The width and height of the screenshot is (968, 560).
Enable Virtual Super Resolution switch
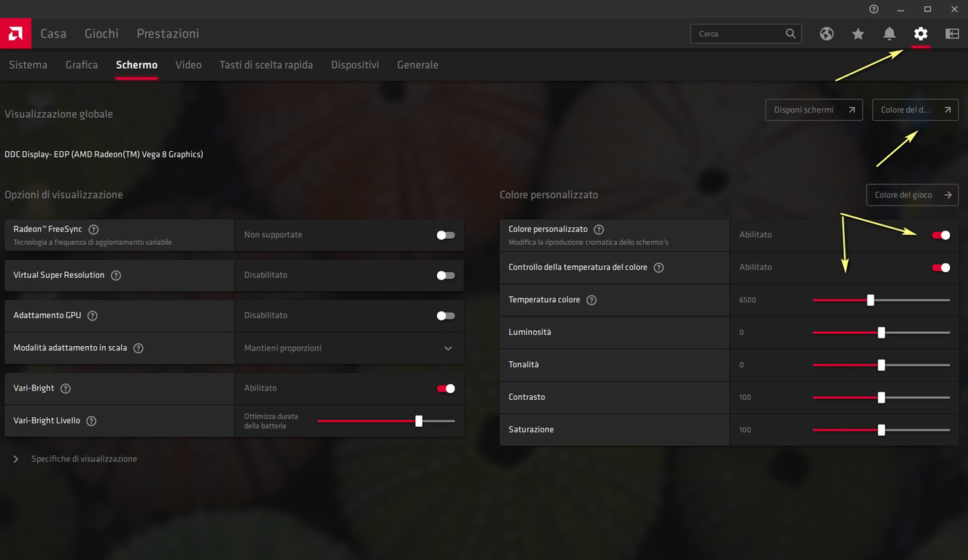click(x=445, y=275)
